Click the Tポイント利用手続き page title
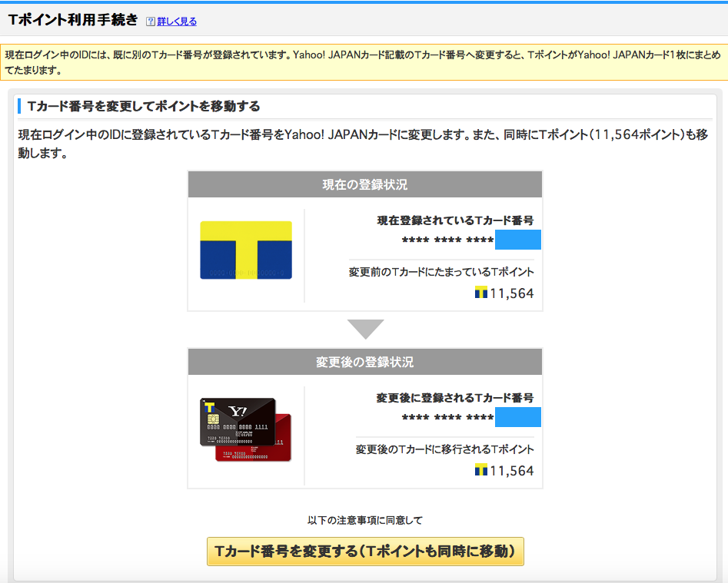The image size is (728, 583). point(73,20)
